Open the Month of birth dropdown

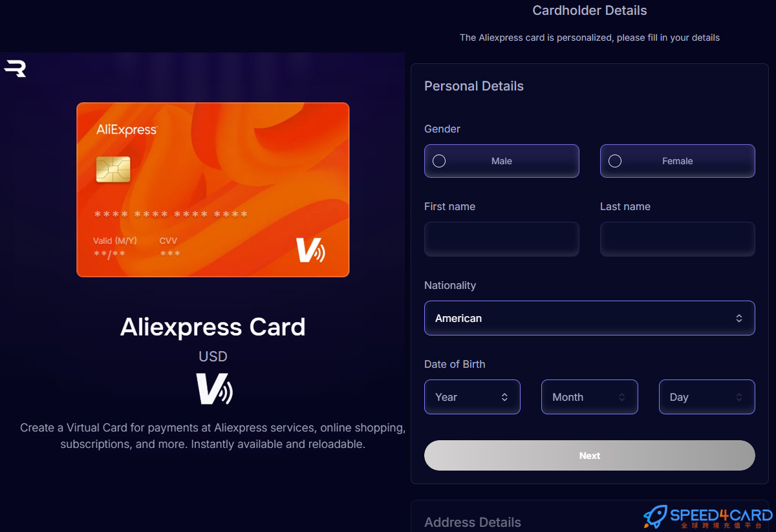tap(590, 397)
